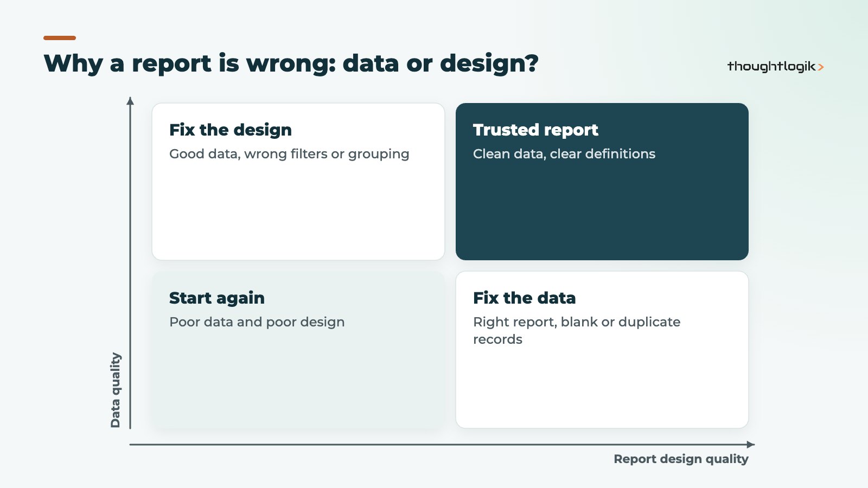This screenshot has width=868, height=488.
Task: Select the 'Fix the data' heading
Action: [x=525, y=298]
